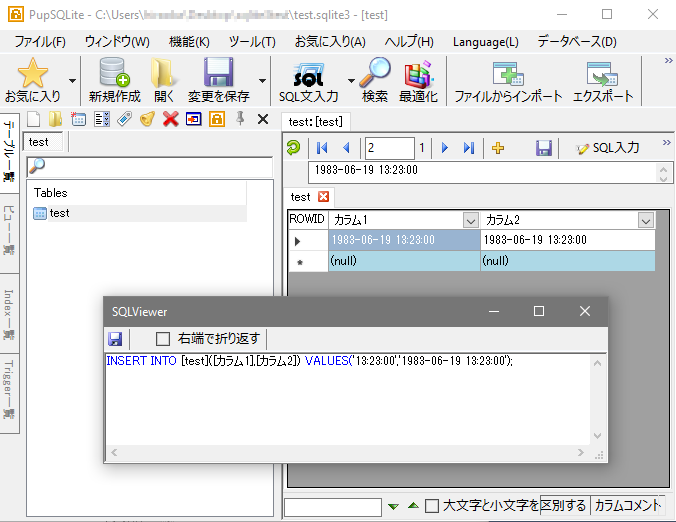
Task: Select the テーブル一覧 side tab
Action: coord(9,152)
